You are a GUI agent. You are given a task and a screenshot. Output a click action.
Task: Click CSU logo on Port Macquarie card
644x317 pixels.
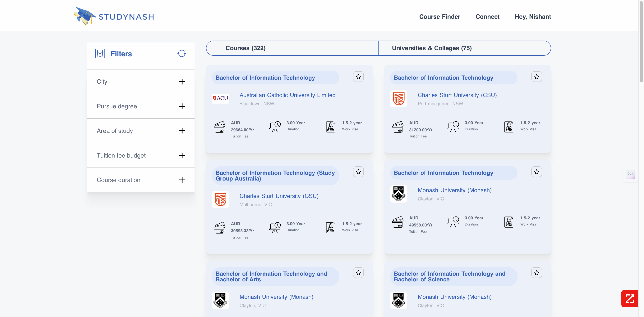[x=398, y=99]
